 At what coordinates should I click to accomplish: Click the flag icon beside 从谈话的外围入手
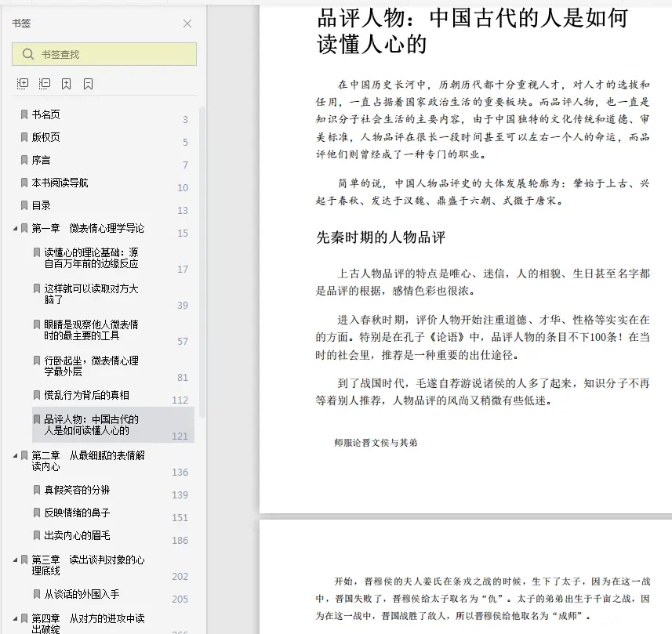pos(37,594)
